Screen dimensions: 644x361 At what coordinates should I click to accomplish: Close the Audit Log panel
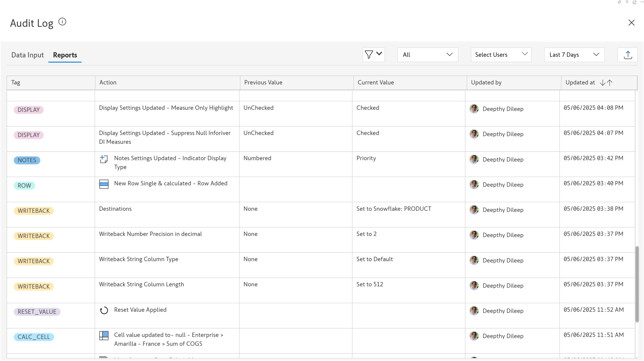click(x=631, y=23)
